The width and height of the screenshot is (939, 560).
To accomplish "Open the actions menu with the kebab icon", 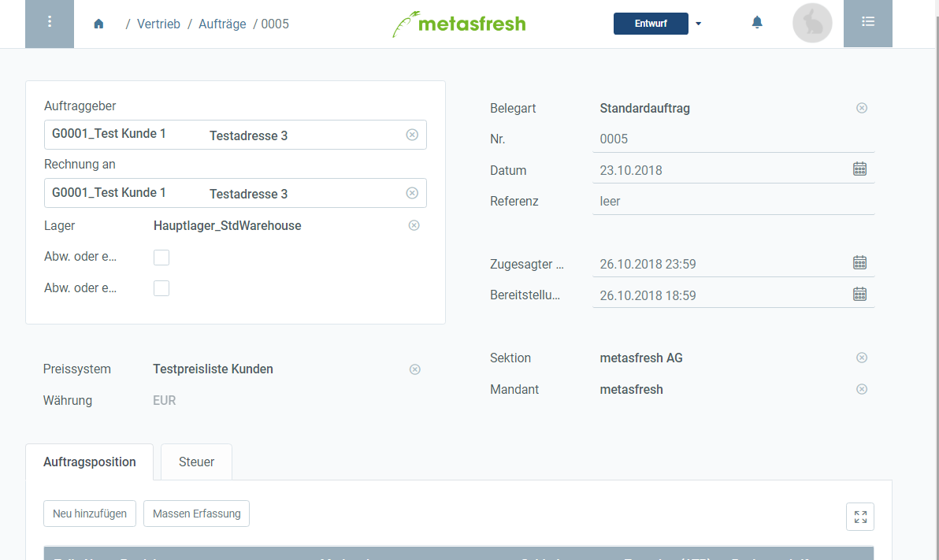I will [x=49, y=24].
